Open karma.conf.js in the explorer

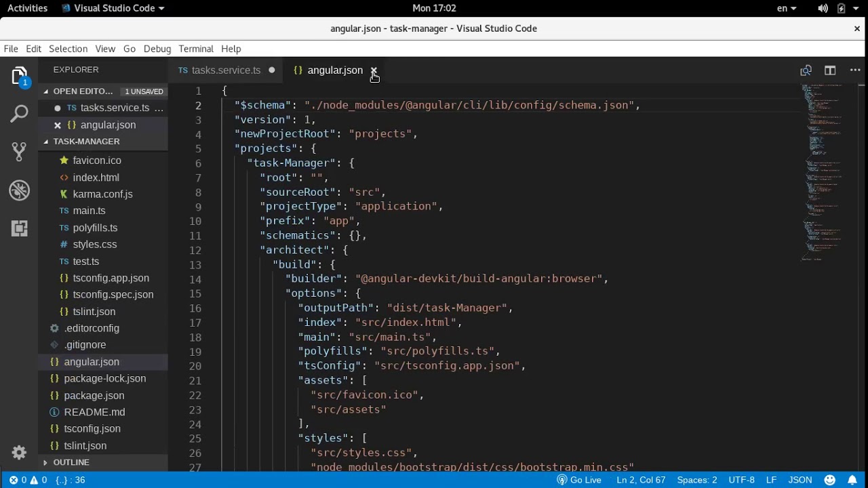pos(104,194)
